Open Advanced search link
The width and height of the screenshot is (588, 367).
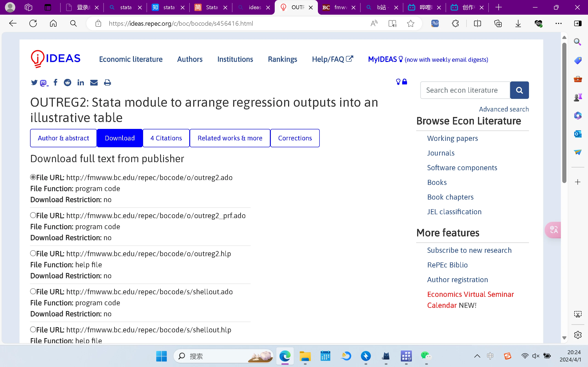click(x=504, y=109)
